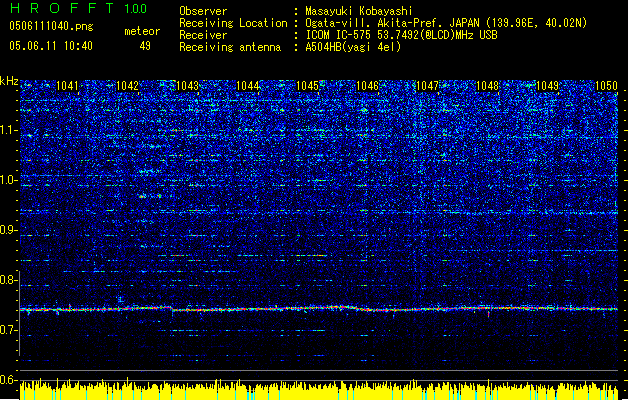Click the 1049 time marker
The width and height of the screenshot is (629, 400).
548,86
